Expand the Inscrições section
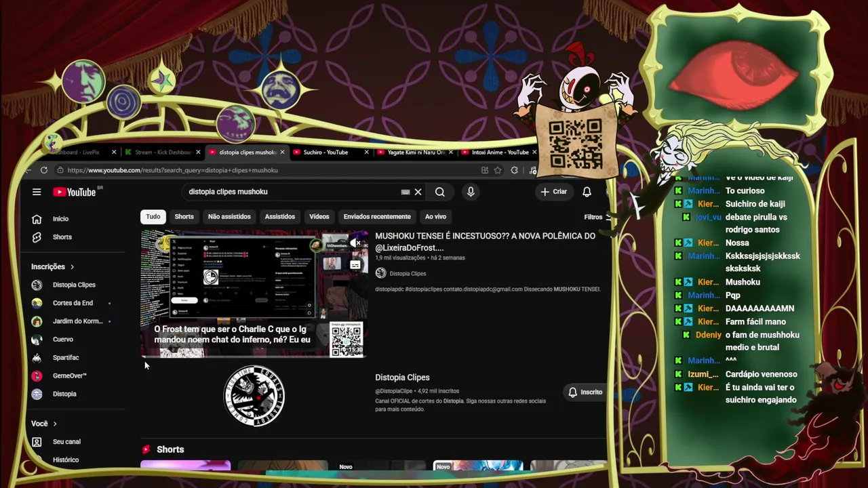868x488 pixels. point(52,267)
